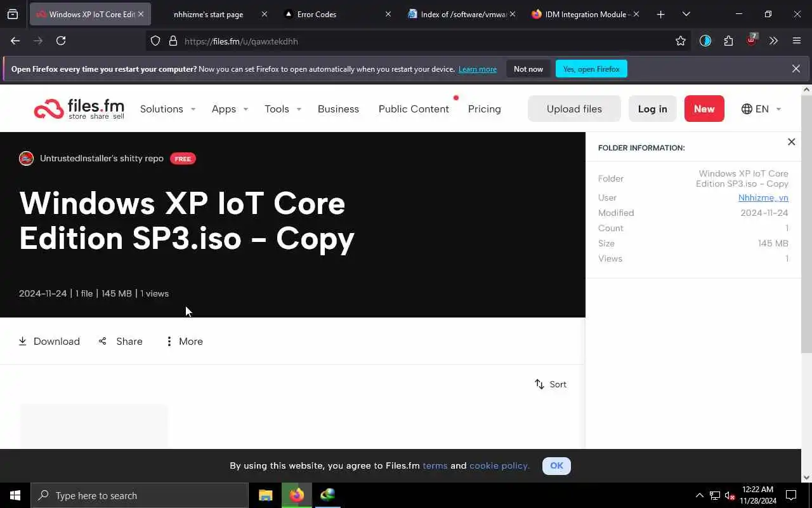Click the UntrustedInstaller avatar icon
This screenshot has width=812, height=508.
pyautogui.click(x=26, y=158)
